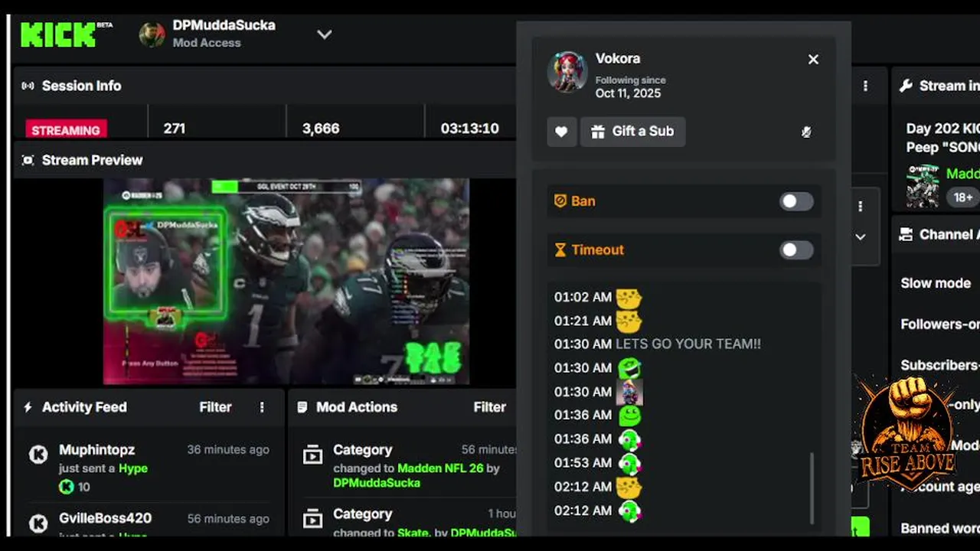Click the Stream Preview panel icon
980x551 pixels.
tap(28, 160)
